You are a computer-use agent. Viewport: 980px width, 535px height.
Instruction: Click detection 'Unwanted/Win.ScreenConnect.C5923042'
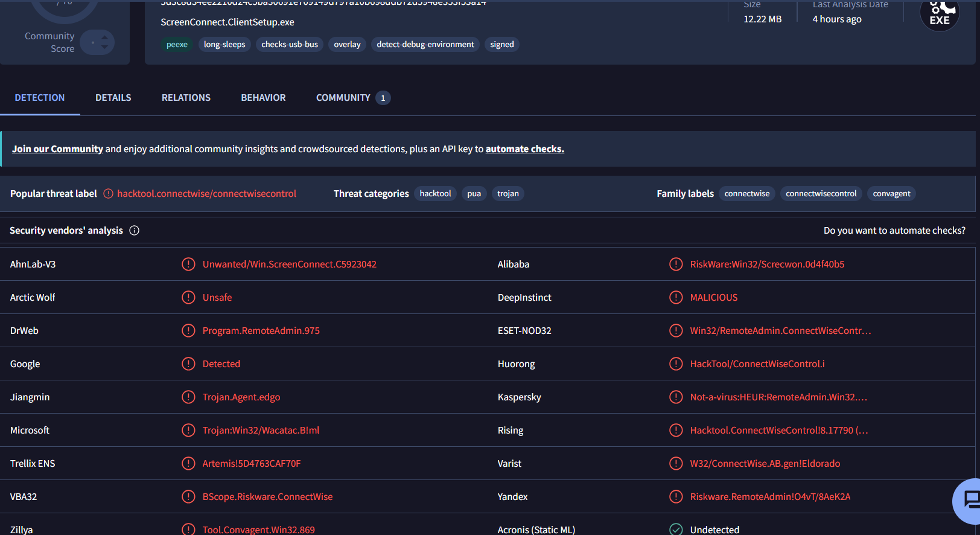290,264
